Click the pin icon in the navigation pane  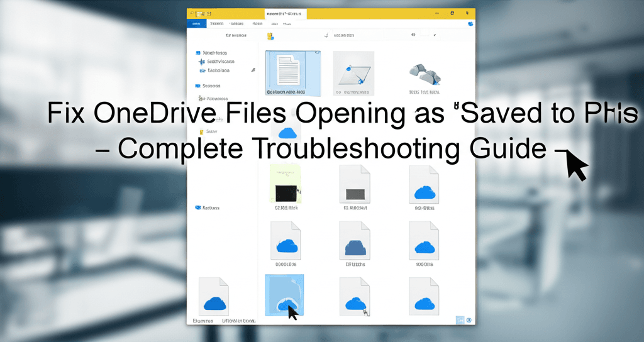pos(253,70)
